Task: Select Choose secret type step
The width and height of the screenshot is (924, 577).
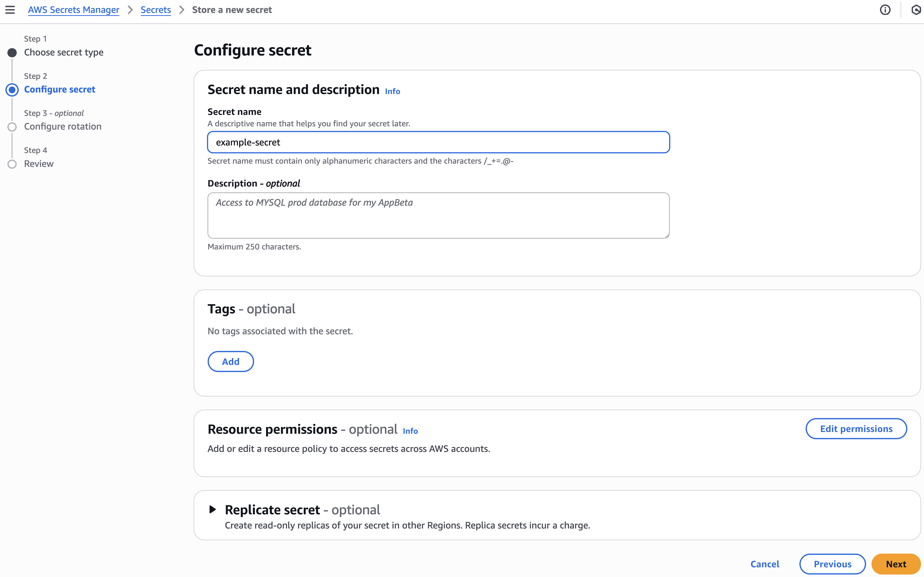Action: click(x=64, y=52)
